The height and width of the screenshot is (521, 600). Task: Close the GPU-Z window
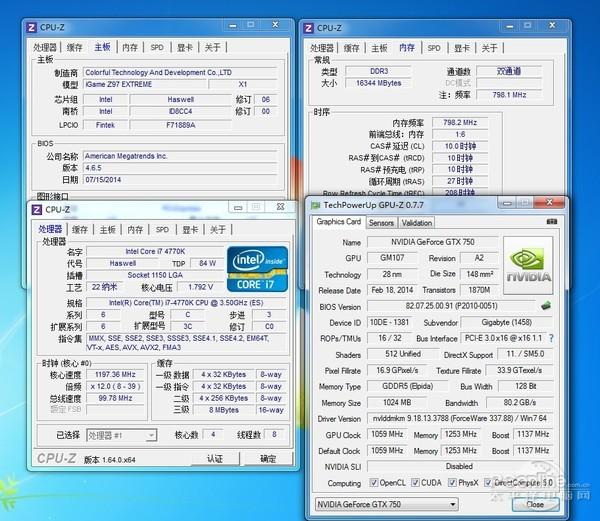point(549,202)
